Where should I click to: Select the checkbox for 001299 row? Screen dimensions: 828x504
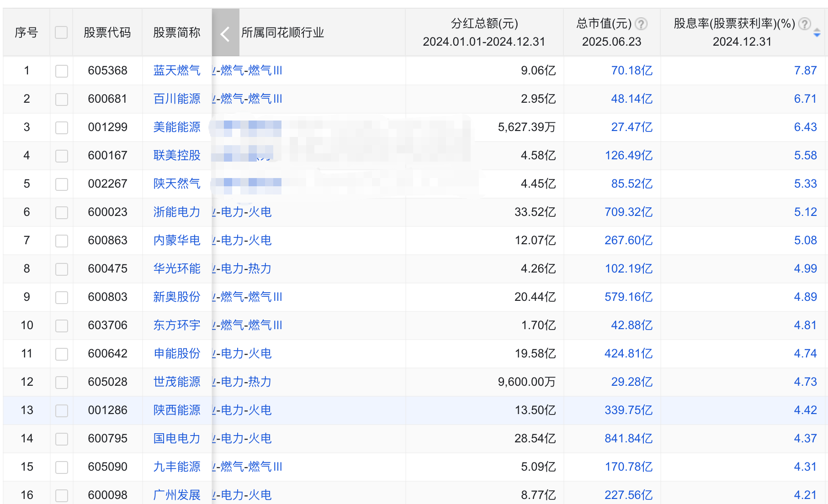61,127
